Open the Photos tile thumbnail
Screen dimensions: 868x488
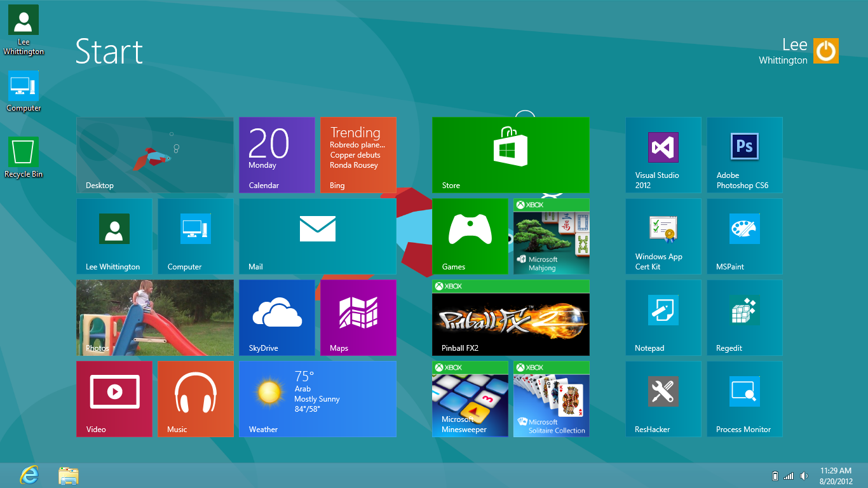[x=154, y=317]
